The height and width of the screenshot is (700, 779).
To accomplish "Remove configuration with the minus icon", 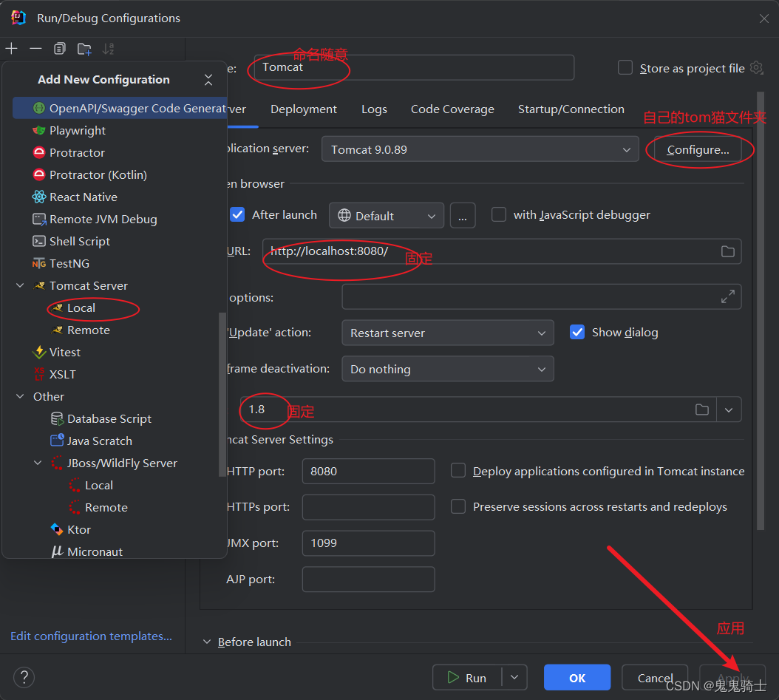I will (x=35, y=49).
